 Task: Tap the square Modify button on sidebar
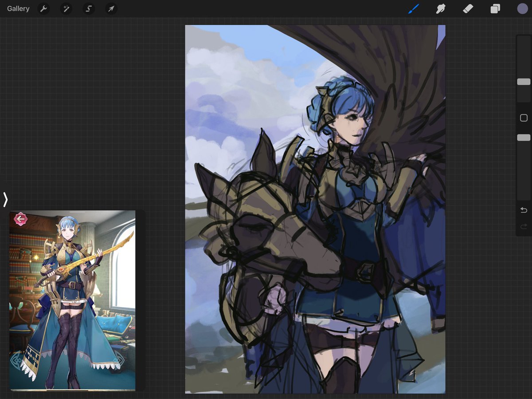point(524,118)
